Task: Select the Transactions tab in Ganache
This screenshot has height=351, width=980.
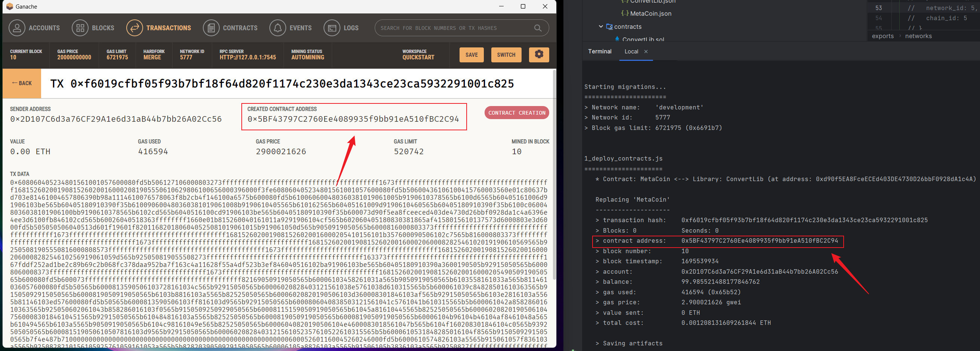Action: click(159, 28)
